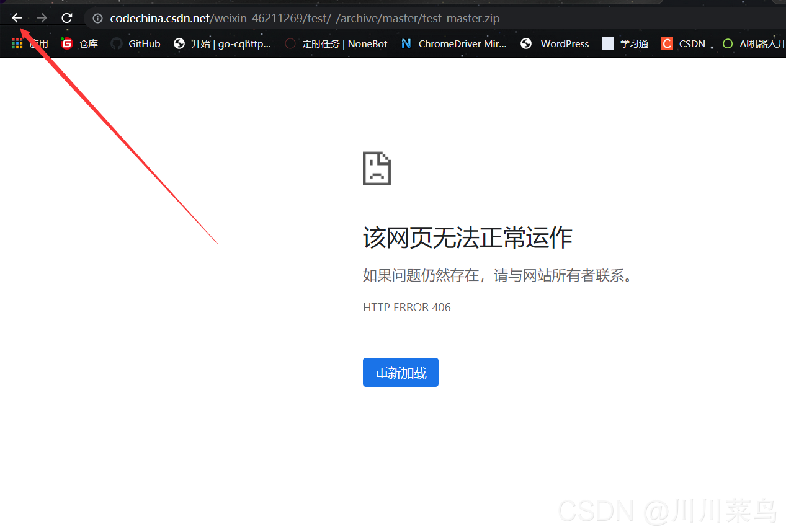Image resolution: width=786 pixels, height=532 pixels.
Task: Click the 该网页无法正常运作 heading
Action: click(x=467, y=238)
